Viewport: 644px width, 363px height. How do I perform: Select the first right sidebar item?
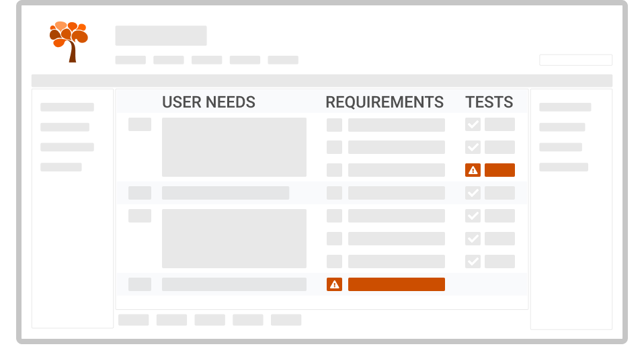(565, 107)
